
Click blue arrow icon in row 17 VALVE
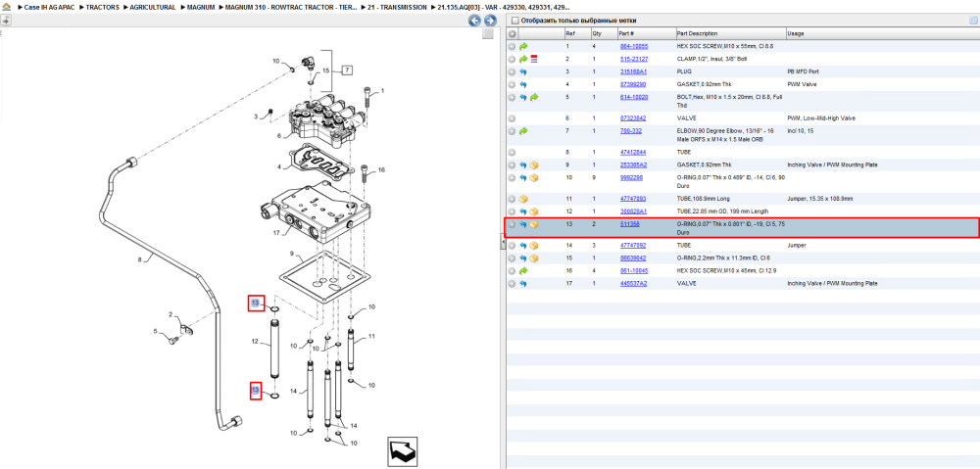523,284
